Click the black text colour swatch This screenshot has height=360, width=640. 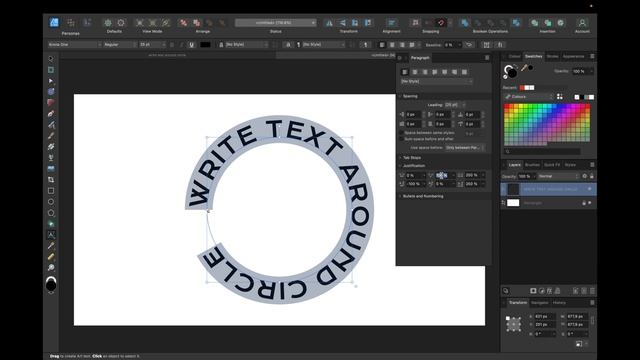pos(205,44)
